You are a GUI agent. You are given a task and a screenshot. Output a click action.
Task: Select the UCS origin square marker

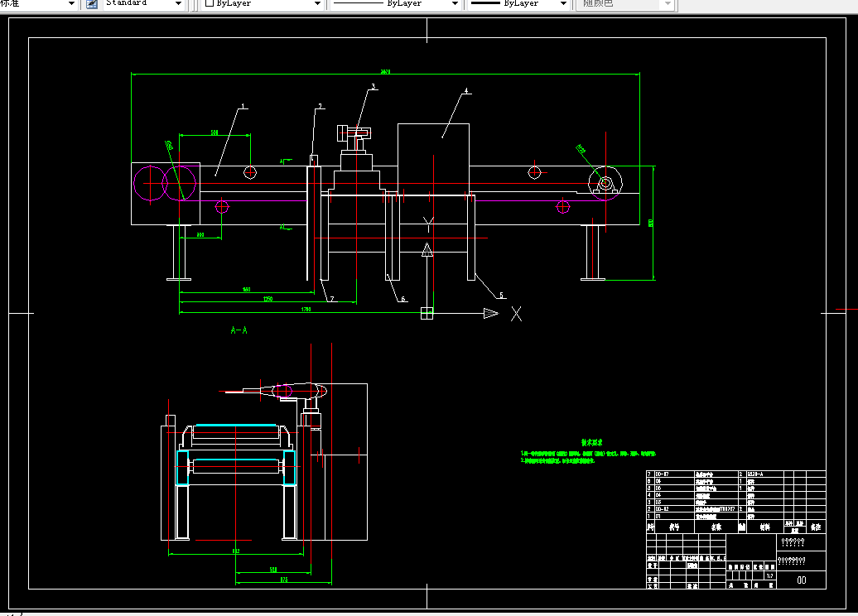point(427,314)
